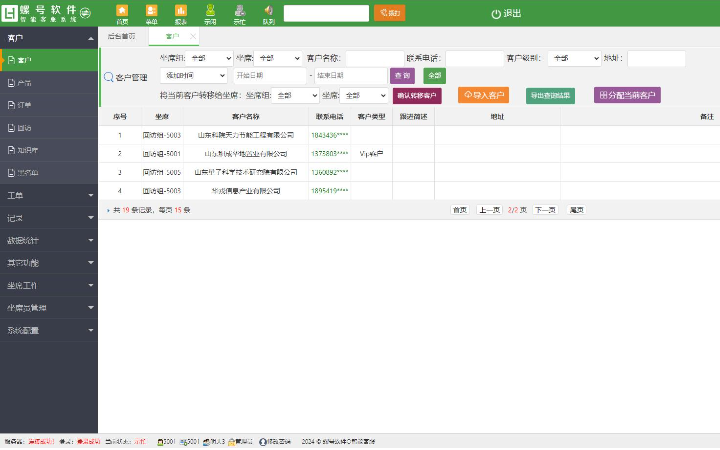This screenshot has width=720, height=450.
Task: Click the 导出查询结果 button
Action: [x=550, y=96]
